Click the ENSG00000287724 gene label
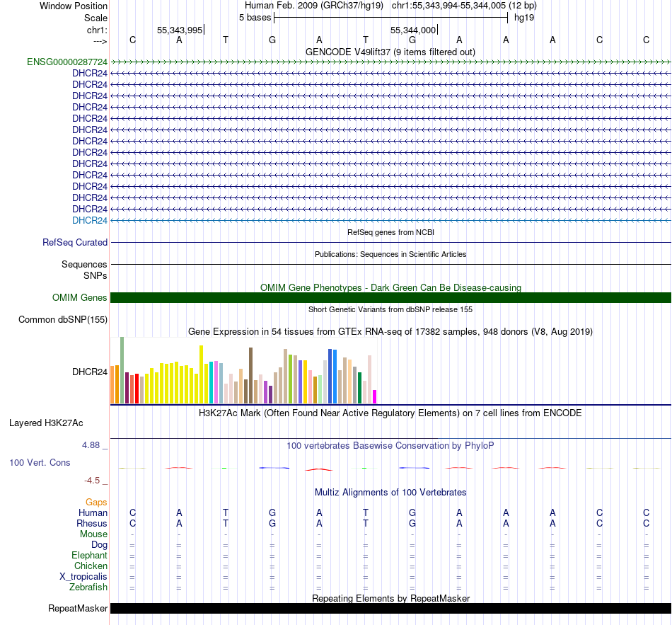Screen dimensions: 672x625 pyautogui.click(x=67, y=62)
